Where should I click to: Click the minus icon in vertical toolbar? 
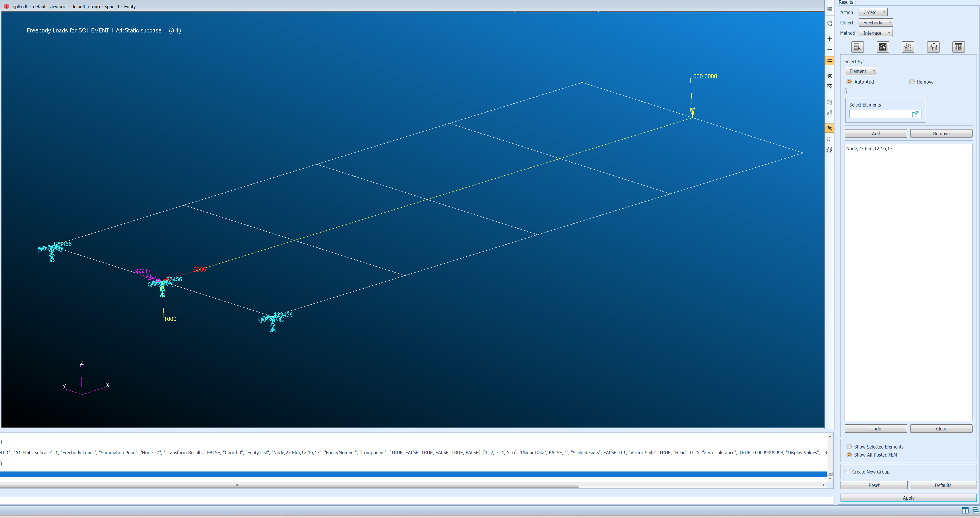pyautogui.click(x=830, y=50)
